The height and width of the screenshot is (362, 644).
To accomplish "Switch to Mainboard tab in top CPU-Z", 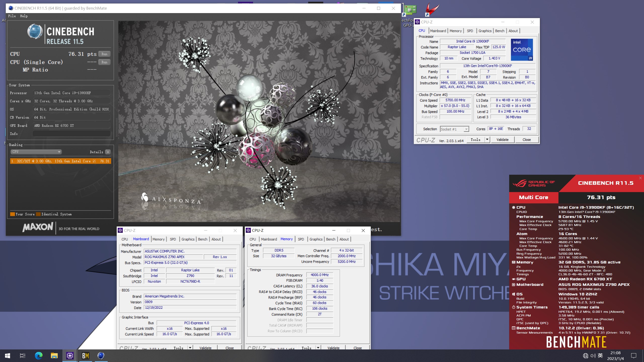I will pyautogui.click(x=438, y=31).
